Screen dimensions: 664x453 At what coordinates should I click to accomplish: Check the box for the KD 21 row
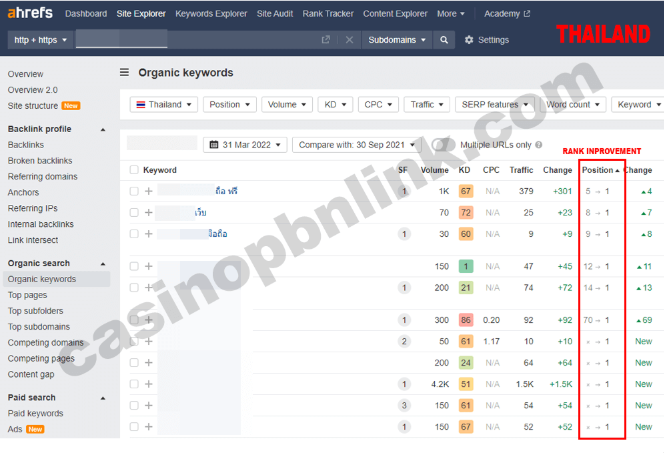[134, 287]
